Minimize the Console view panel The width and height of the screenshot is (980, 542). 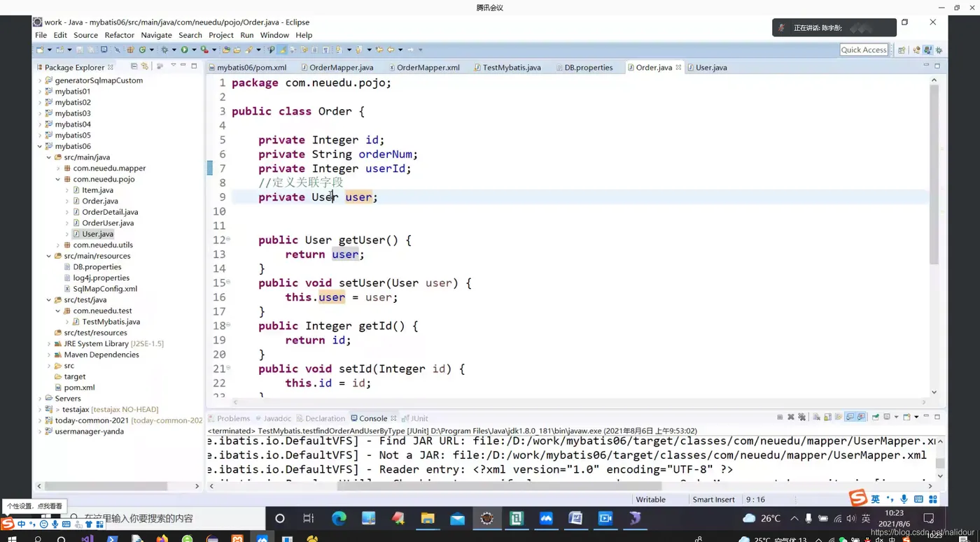pos(926,416)
